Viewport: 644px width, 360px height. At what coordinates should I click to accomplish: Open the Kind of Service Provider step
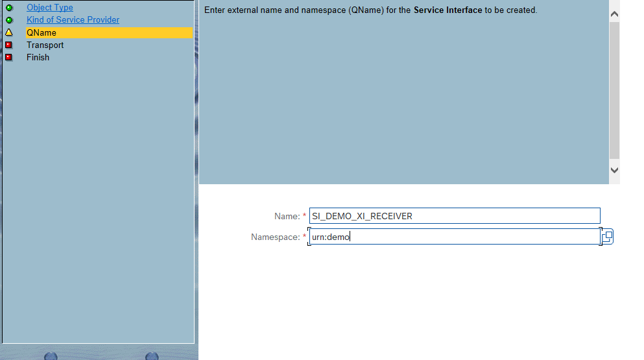(x=73, y=20)
